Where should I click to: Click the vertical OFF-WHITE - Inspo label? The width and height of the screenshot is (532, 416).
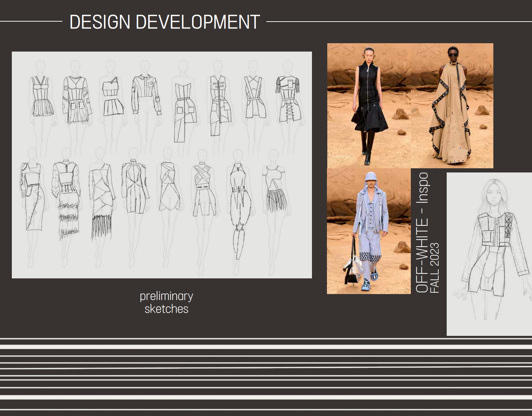pyautogui.click(x=422, y=232)
